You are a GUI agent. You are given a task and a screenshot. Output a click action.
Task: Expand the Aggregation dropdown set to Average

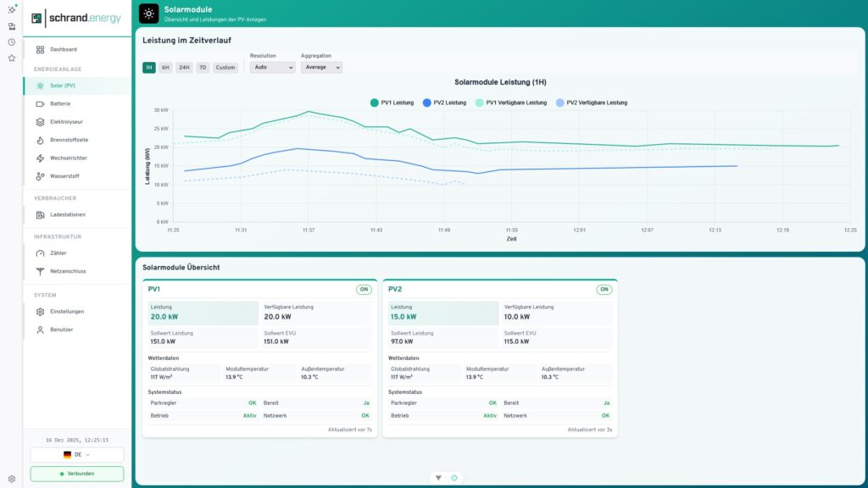[321, 67]
